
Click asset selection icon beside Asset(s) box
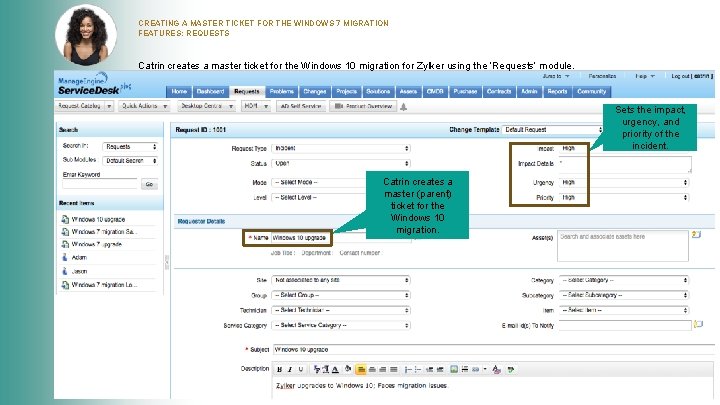(x=696, y=234)
